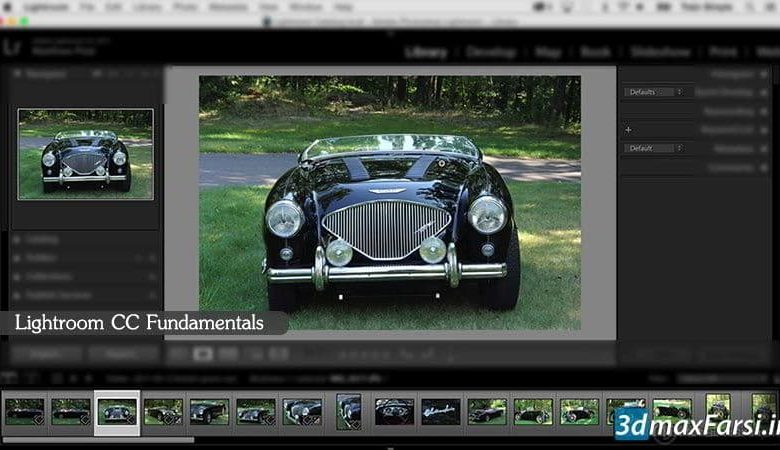Hide the filmstrip via bottom edge arrow

click(390, 448)
